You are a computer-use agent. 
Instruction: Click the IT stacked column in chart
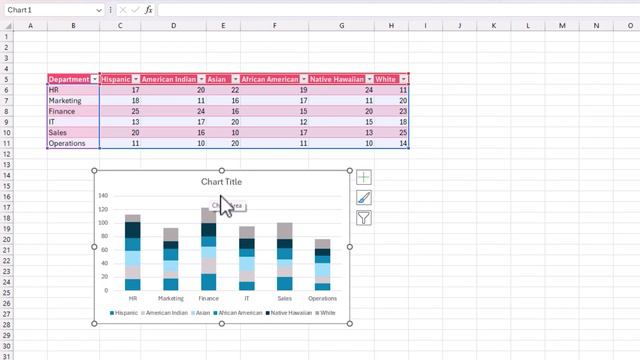pyautogui.click(x=247, y=258)
